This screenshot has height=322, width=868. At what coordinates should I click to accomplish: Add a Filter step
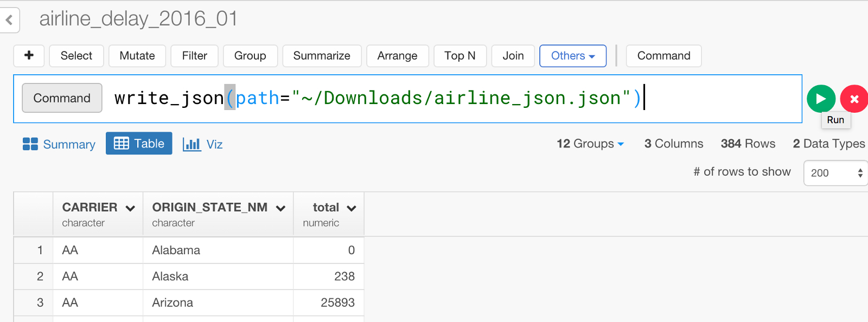(x=195, y=56)
